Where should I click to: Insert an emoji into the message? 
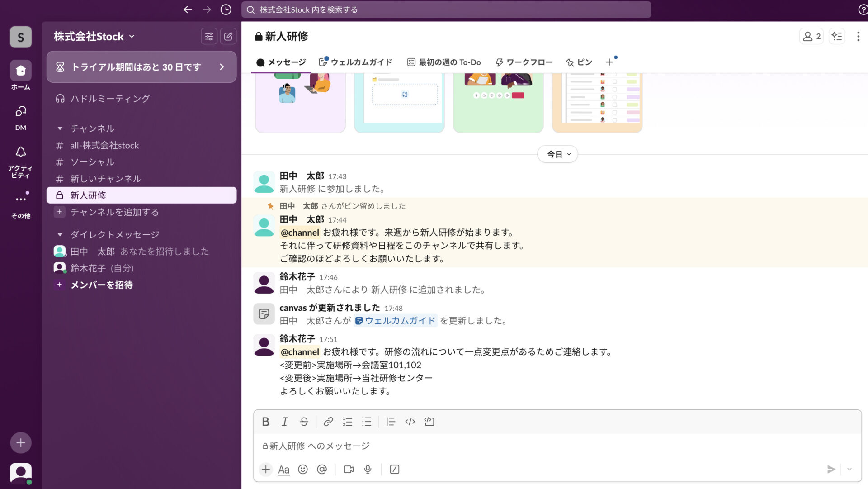point(303,470)
